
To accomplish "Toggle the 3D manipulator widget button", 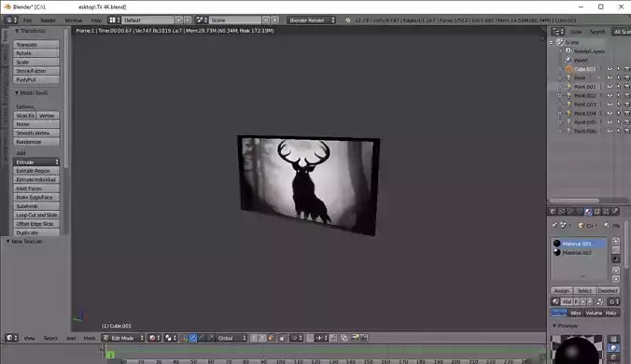I will click(184, 338).
